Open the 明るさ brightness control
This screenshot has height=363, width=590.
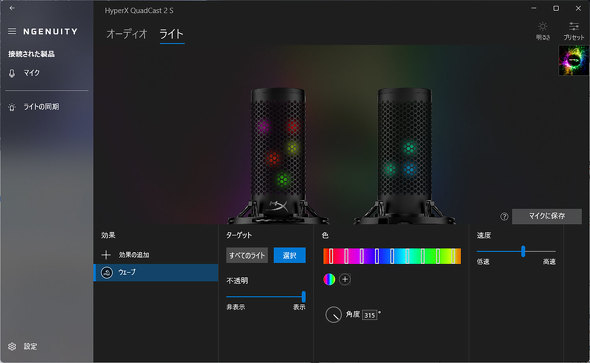[x=543, y=31]
